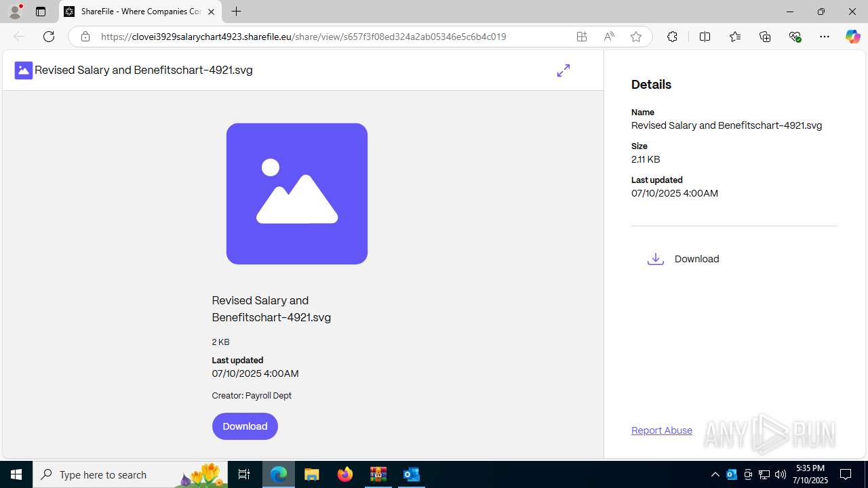The height and width of the screenshot is (488, 868).
Task: Show hidden system tray icons
Action: [715, 474]
